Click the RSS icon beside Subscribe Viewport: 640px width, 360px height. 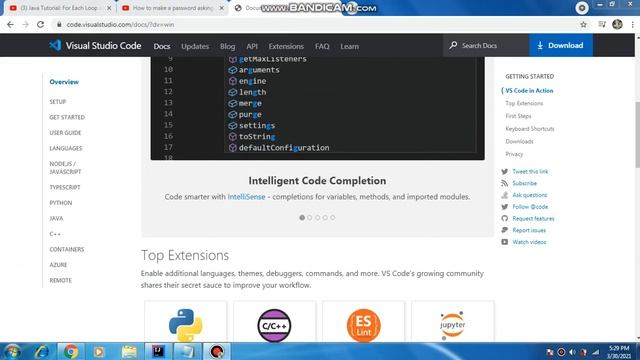[504, 183]
